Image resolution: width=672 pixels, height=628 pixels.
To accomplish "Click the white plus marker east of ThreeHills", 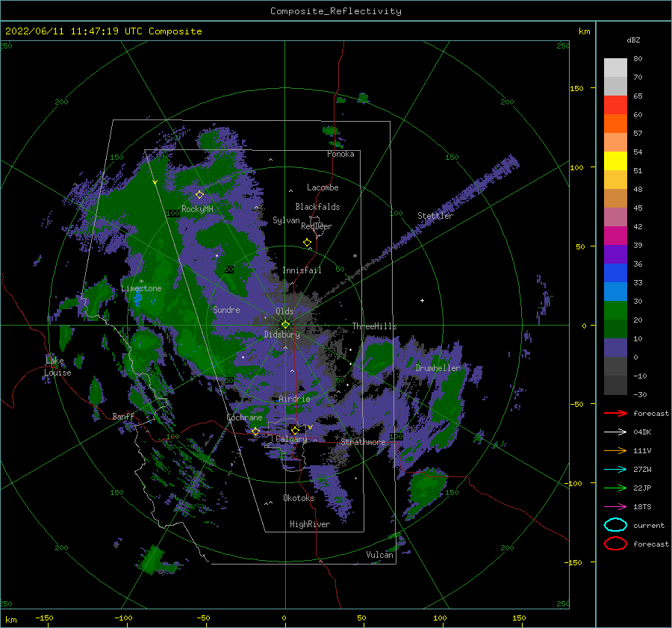I will coord(422,300).
